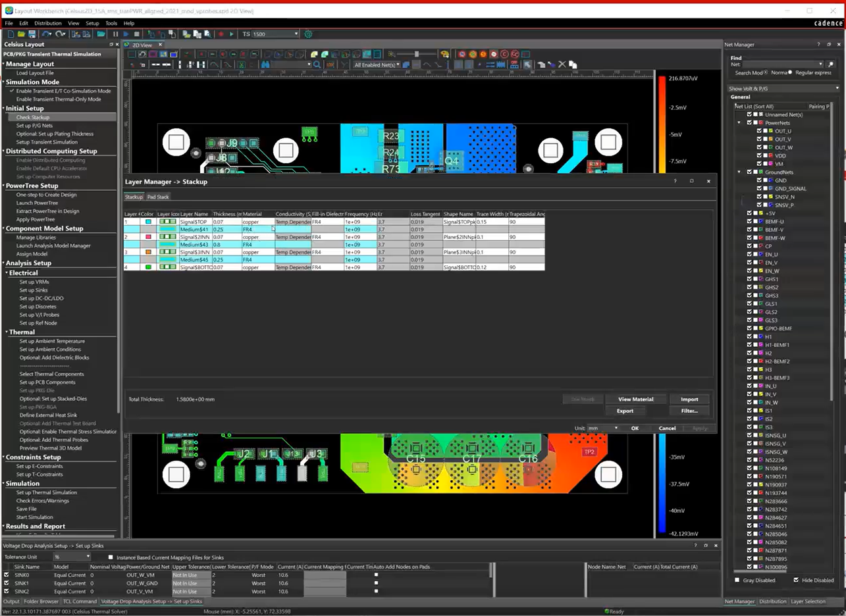Check Instance Based Current Mapping Files checkbox
This screenshot has height=616, width=846.
coord(111,557)
